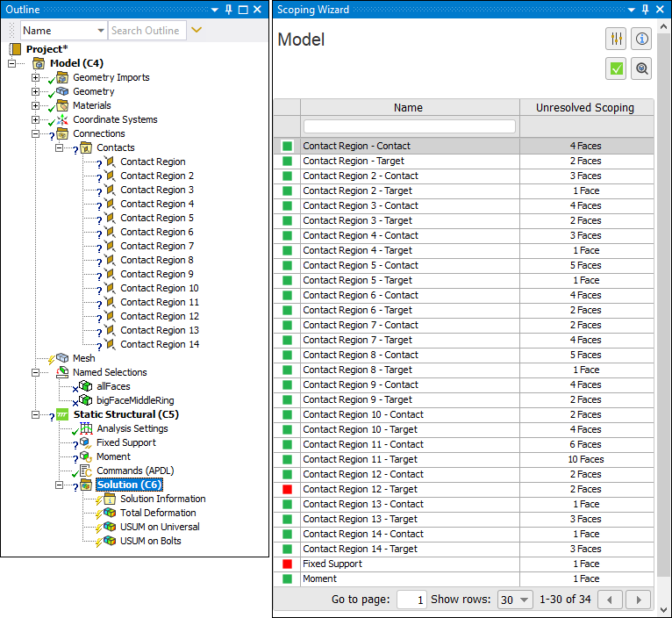Open the Name filter dropdown in Outline
Screen dimensions: 672x618
point(63,31)
